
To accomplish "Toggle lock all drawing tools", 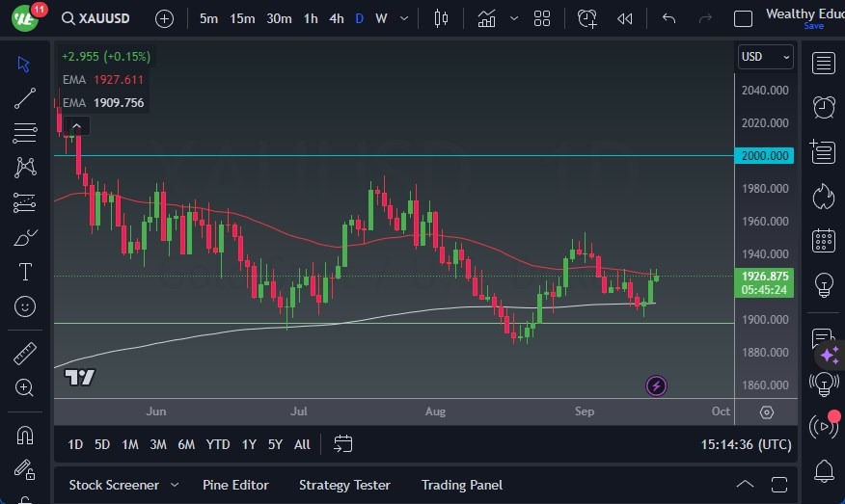I will click(x=25, y=469).
